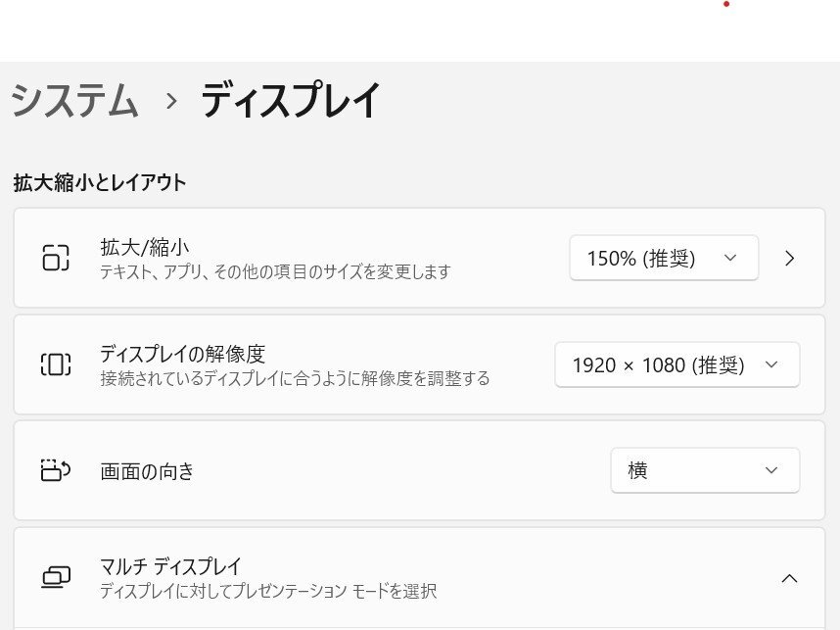Image resolution: width=840 pixels, height=630 pixels.
Task: Click the ディスプレイ page title
Action: click(291, 101)
